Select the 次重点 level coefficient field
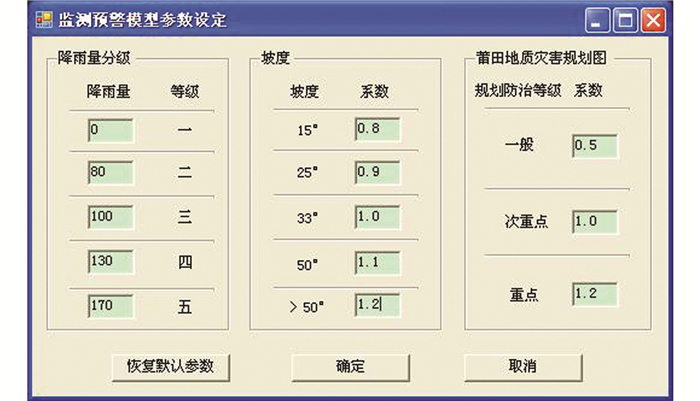Image resolution: width=700 pixels, height=401 pixels. (x=594, y=221)
